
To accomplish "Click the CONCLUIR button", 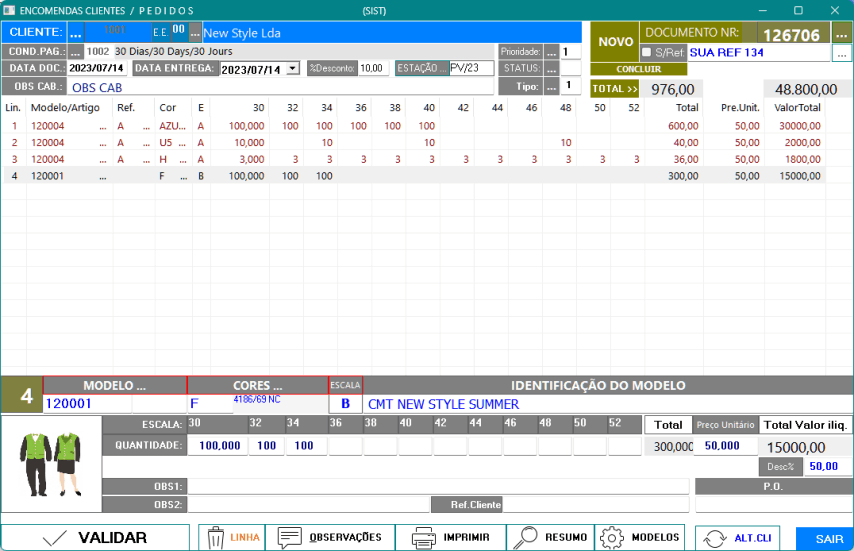I will (x=638, y=69).
